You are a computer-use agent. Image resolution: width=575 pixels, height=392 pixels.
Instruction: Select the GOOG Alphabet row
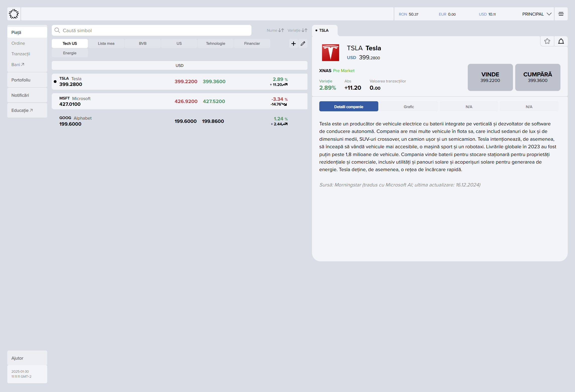pos(179,121)
